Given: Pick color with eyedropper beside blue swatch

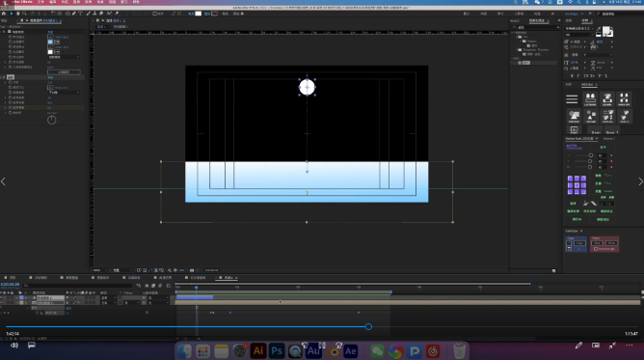Looking at the screenshot, I should pos(57,42).
